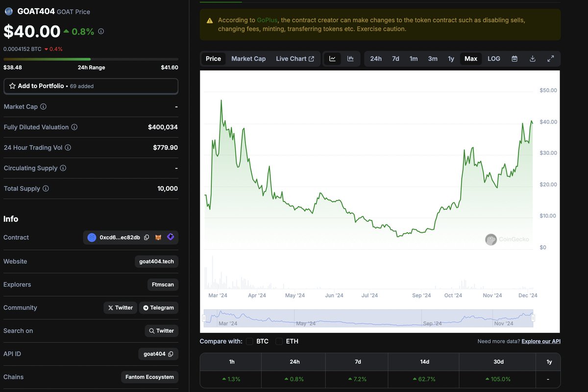This screenshot has height=392, width=588.
Task: Set chart range to 3m
Action: coord(433,59)
